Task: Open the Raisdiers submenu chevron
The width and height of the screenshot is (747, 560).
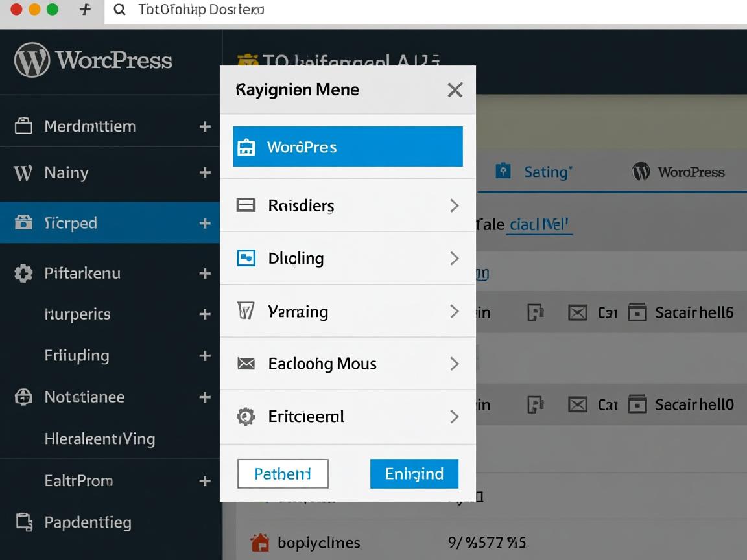Action: point(455,205)
